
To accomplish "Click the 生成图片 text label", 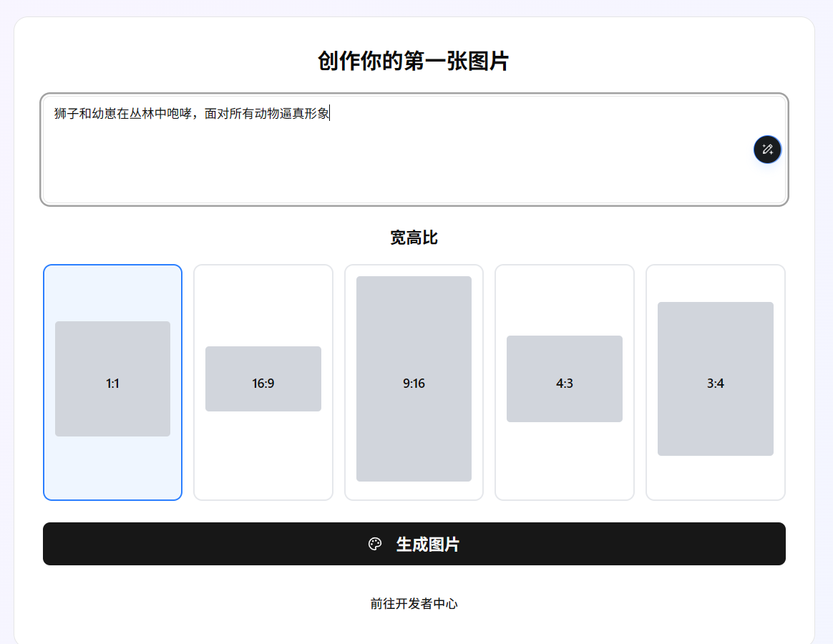I will click(427, 545).
